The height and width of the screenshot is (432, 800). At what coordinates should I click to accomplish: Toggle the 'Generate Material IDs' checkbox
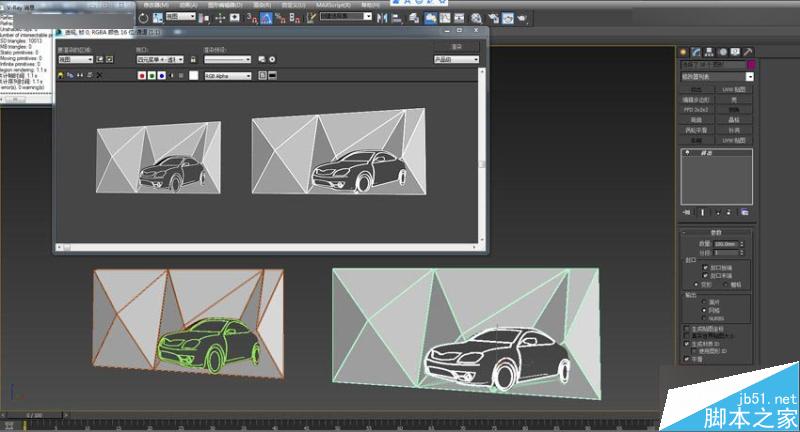click(685, 344)
